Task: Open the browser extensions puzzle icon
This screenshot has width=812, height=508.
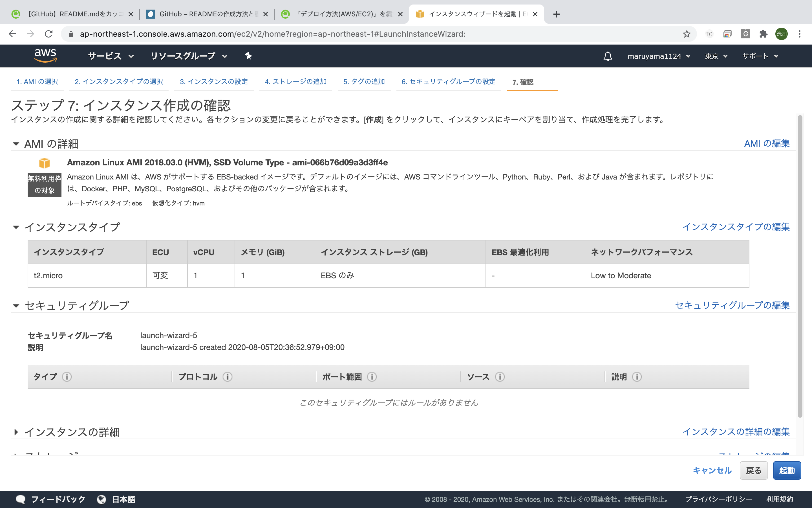Action: tap(763, 34)
